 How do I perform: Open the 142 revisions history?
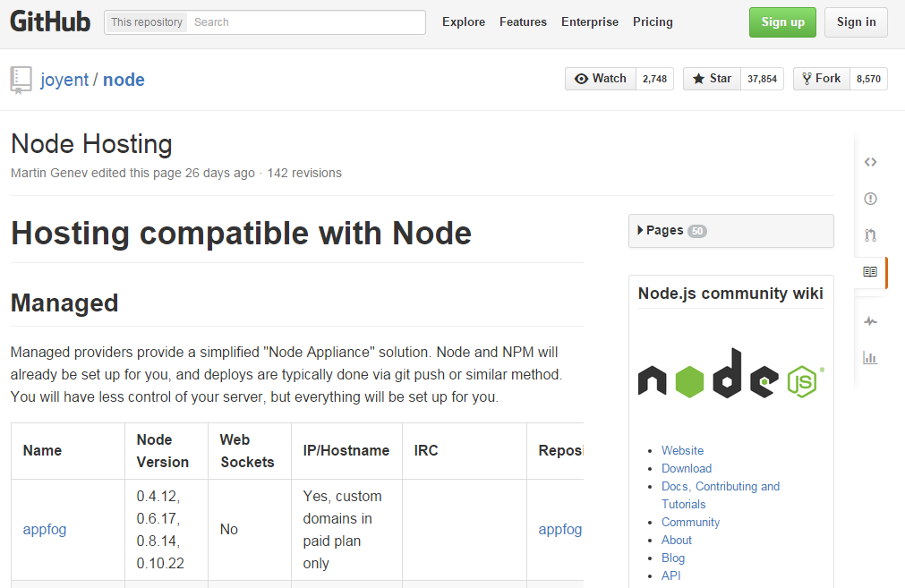304,173
